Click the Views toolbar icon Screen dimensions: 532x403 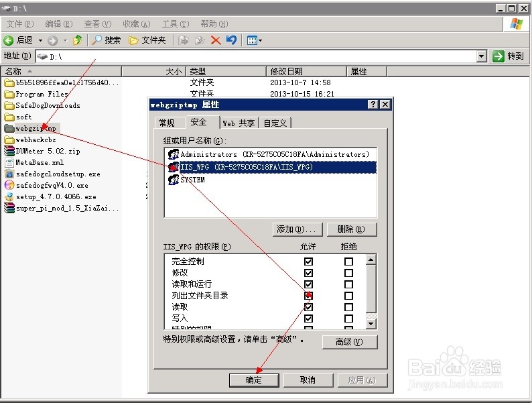tap(252, 41)
